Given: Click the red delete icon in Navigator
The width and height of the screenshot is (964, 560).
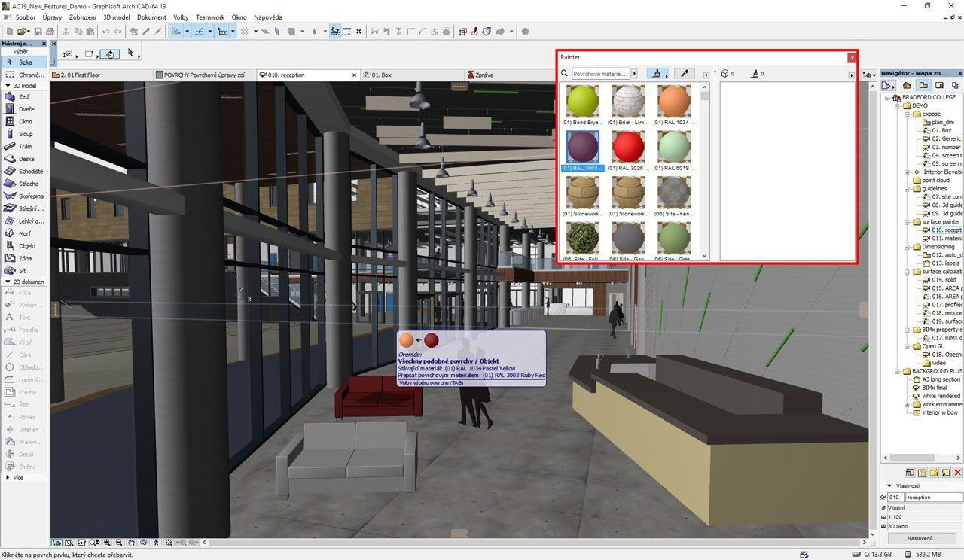Looking at the screenshot, I should tap(957, 473).
